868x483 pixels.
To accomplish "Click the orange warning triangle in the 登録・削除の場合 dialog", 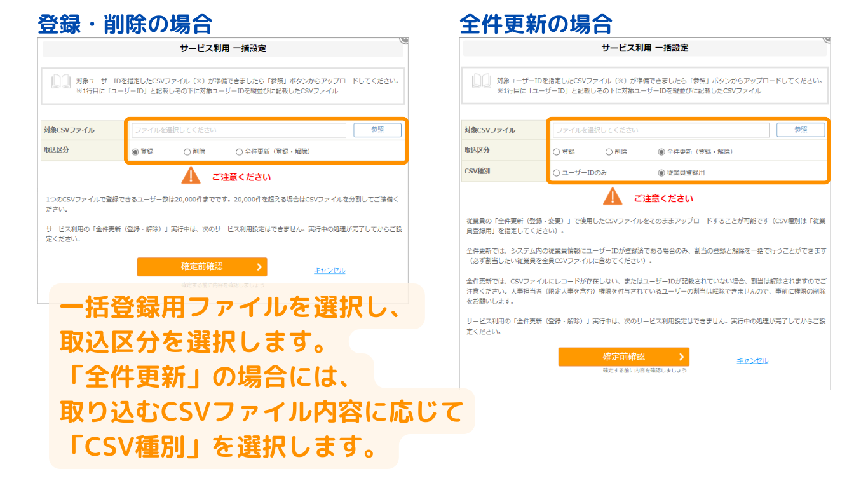I will pyautogui.click(x=191, y=176).
